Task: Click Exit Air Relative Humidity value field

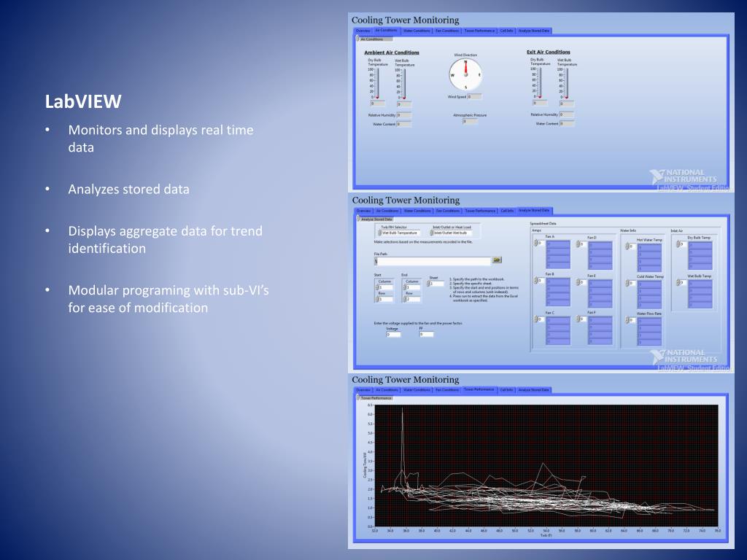Action: (567, 114)
